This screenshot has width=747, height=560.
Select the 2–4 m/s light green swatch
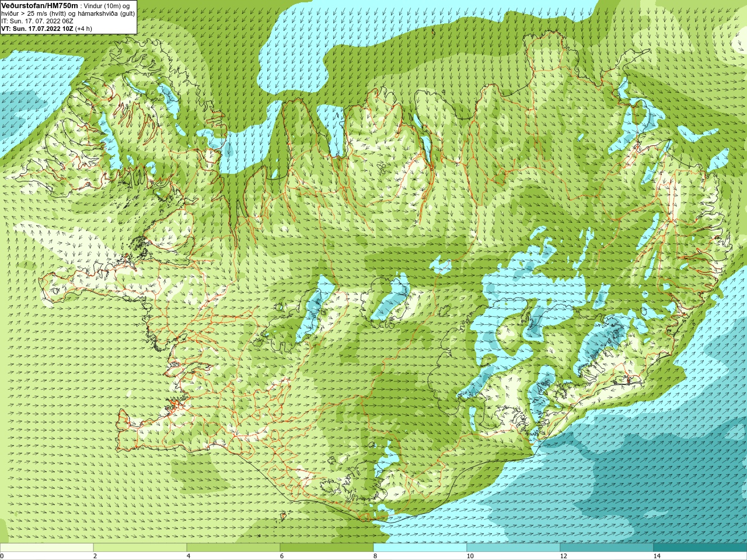pyautogui.click(x=140, y=547)
